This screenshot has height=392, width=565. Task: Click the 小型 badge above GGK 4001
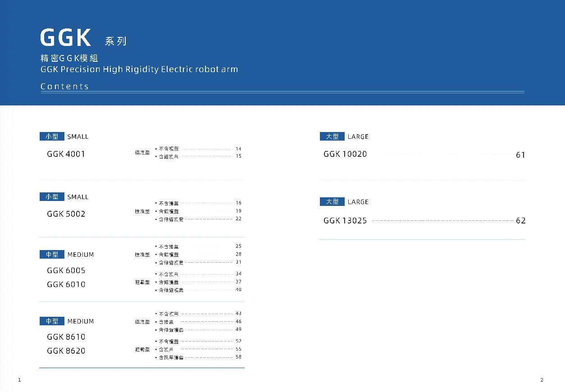(52, 137)
